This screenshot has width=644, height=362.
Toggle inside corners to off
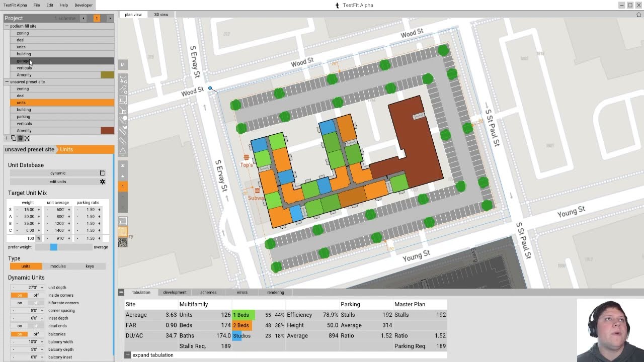36,295
